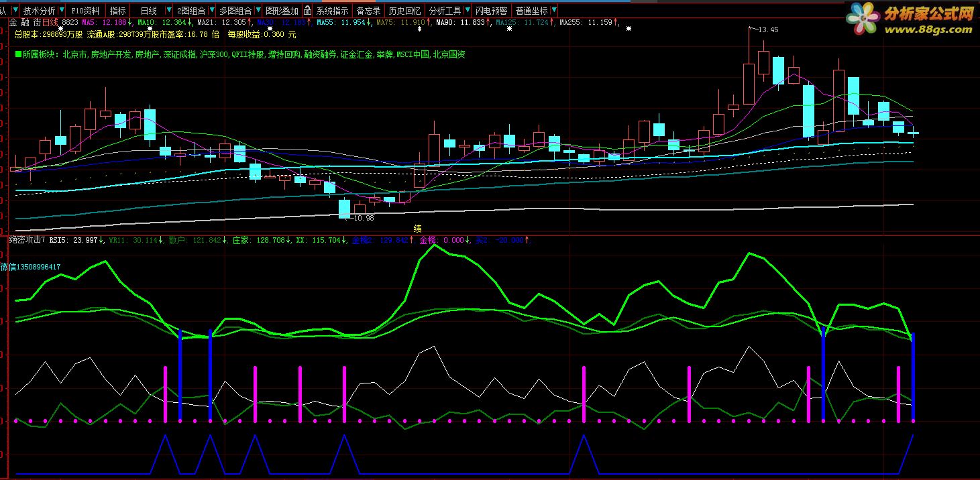This screenshot has width=980, height=480.
Task: Open F10资料 company info
Action: [85, 11]
